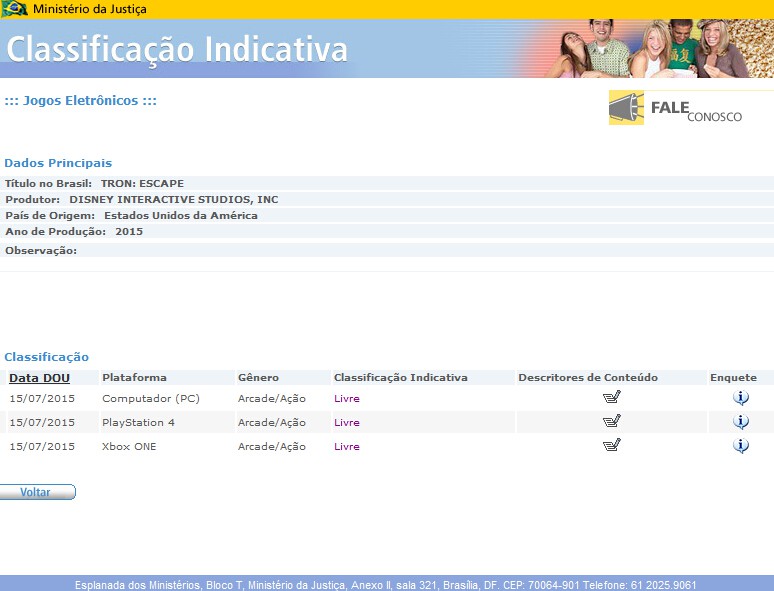Open content descriptors icon for PlayStation 4 row

tap(612, 421)
